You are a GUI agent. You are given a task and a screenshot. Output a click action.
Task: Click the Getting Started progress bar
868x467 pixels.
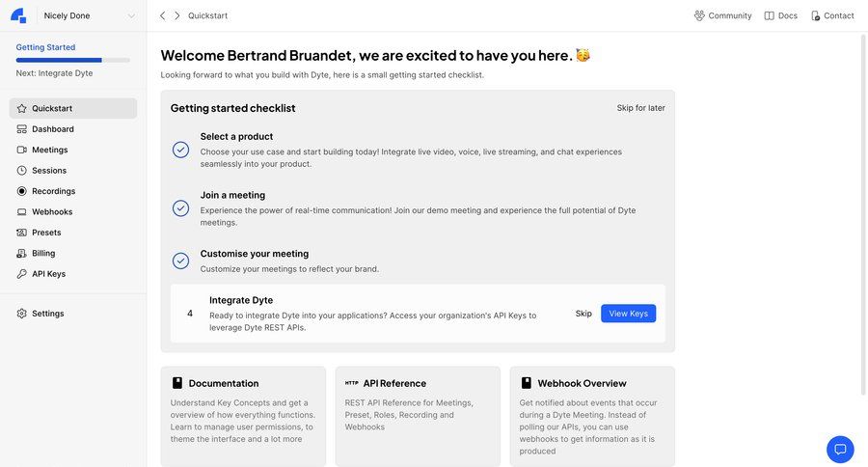73,60
